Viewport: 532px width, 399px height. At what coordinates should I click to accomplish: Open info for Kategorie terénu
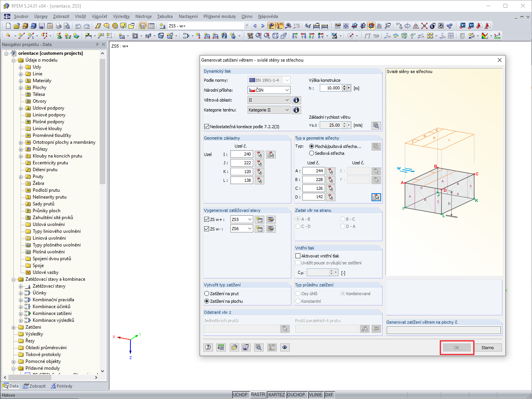[x=296, y=110]
